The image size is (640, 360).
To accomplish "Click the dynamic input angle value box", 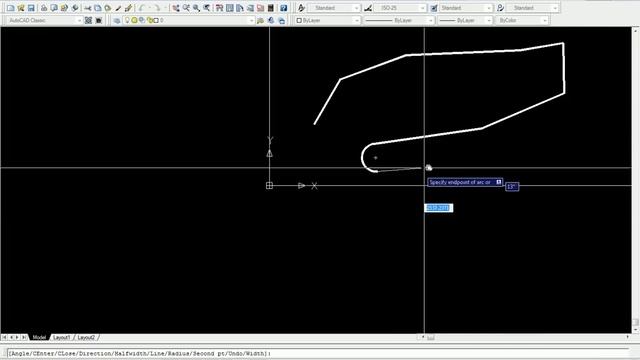I will 512,187.
